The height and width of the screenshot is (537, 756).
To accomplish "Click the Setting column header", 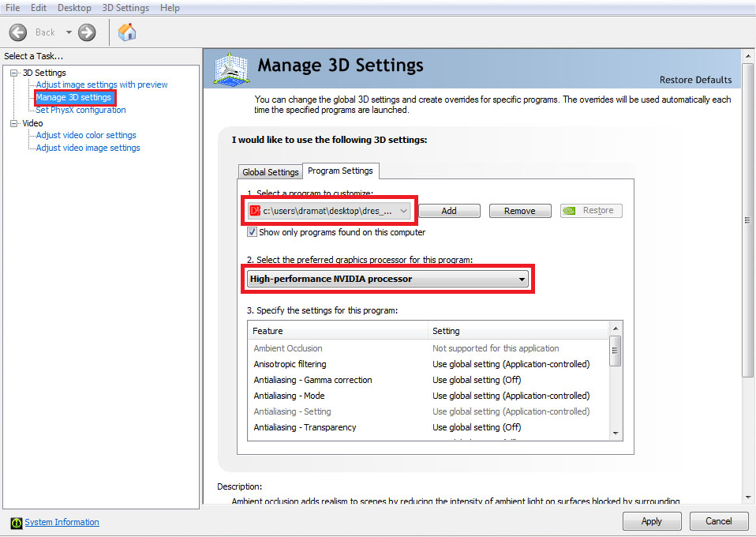I will (518, 331).
